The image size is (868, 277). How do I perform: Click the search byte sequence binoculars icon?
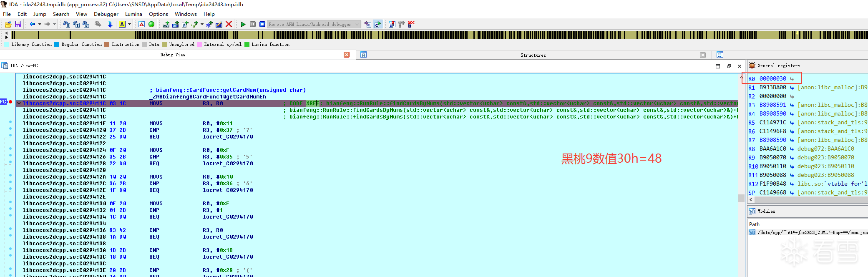86,24
